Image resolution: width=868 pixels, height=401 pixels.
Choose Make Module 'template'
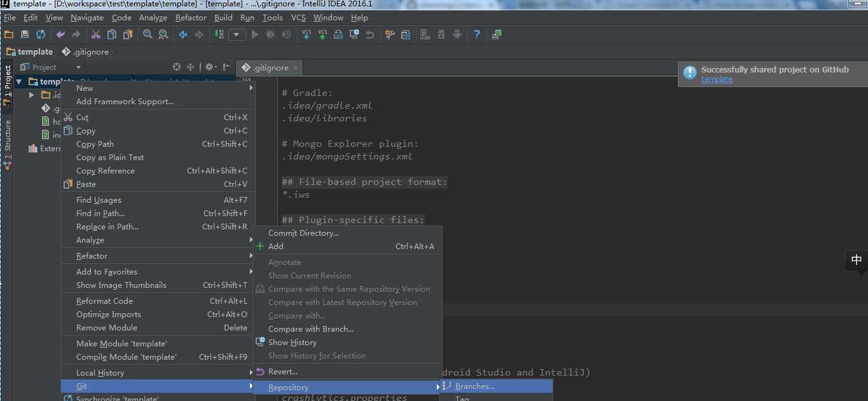158,343
